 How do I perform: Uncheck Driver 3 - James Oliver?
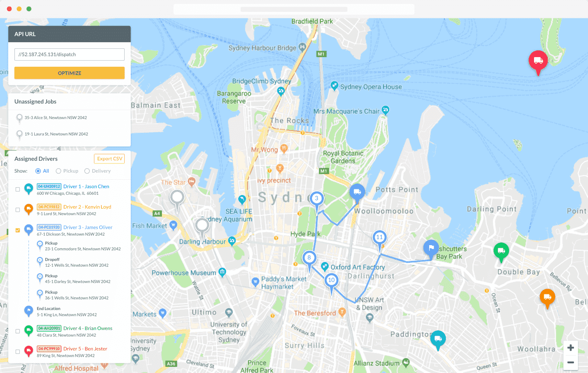pos(17,230)
